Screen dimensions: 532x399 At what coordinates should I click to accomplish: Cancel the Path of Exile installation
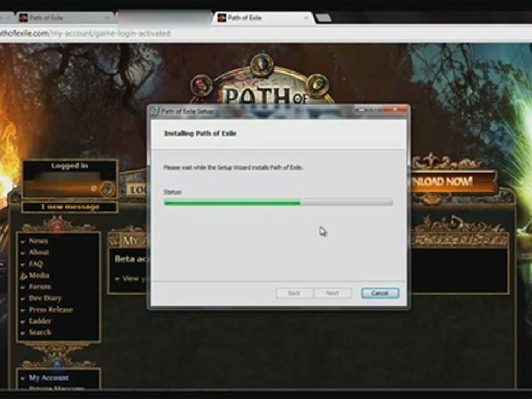point(380,293)
